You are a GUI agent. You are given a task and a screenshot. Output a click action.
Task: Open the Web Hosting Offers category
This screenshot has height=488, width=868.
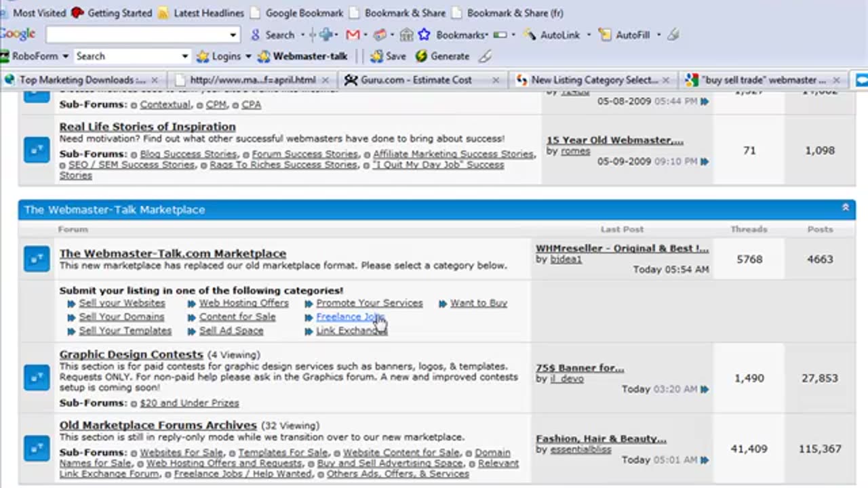pyautogui.click(x=244, y=303)
